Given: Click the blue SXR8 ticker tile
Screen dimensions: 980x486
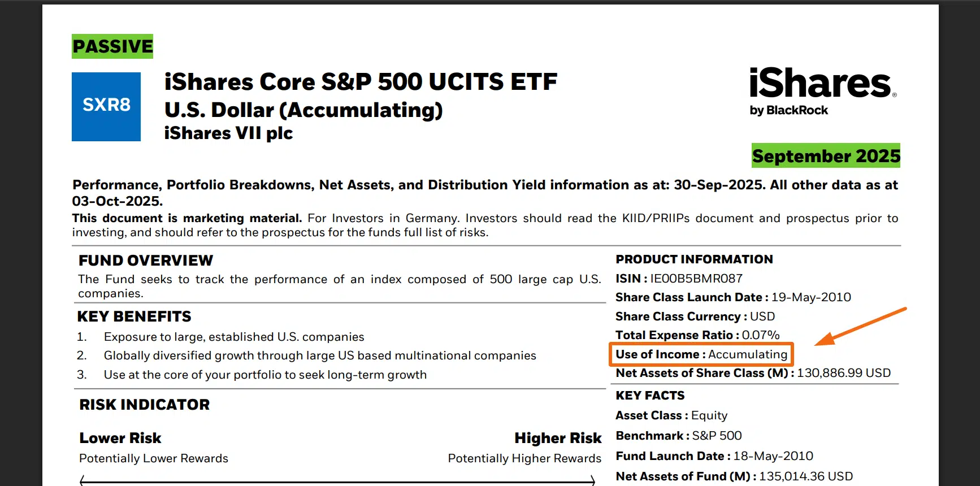Looking at the screenshot, I should (x=106, y=106).
